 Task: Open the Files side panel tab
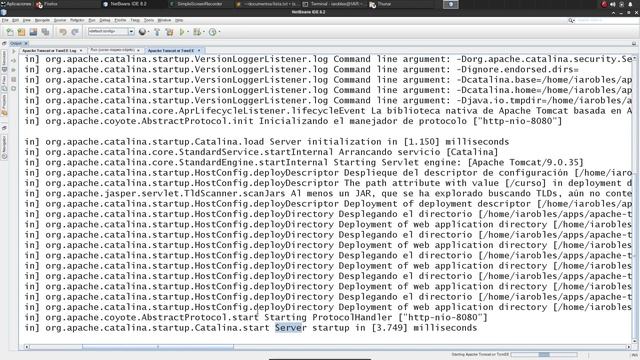pyautogui.click(x=4, y=82)
